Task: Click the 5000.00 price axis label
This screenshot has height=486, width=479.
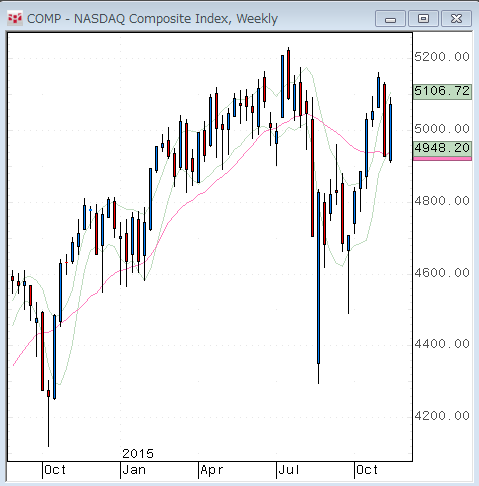Action: click(x=442, y=129)
